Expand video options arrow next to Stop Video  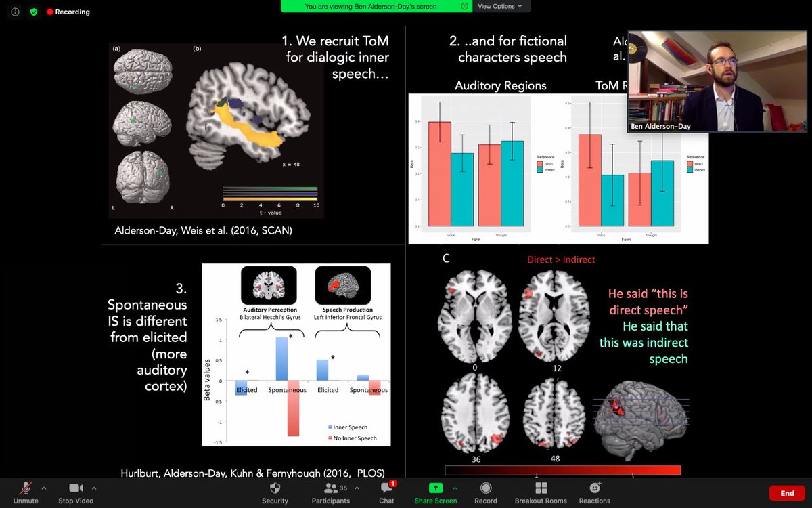click(x=94, y=488)
